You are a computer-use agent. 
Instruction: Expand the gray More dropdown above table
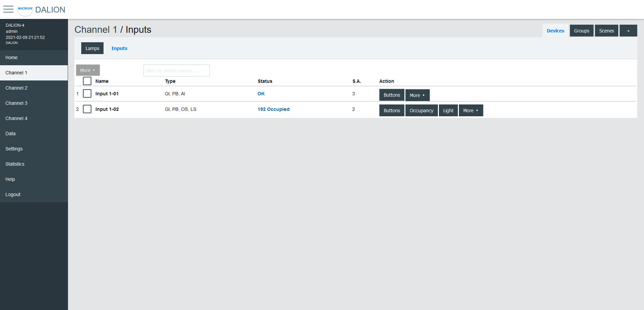(x=88, y=70)
